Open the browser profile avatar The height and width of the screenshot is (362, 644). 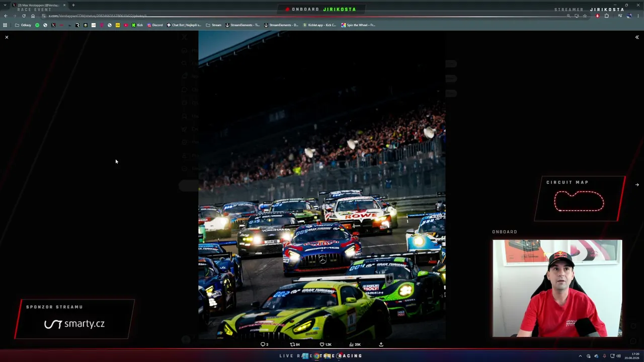(x=629, y=16)
